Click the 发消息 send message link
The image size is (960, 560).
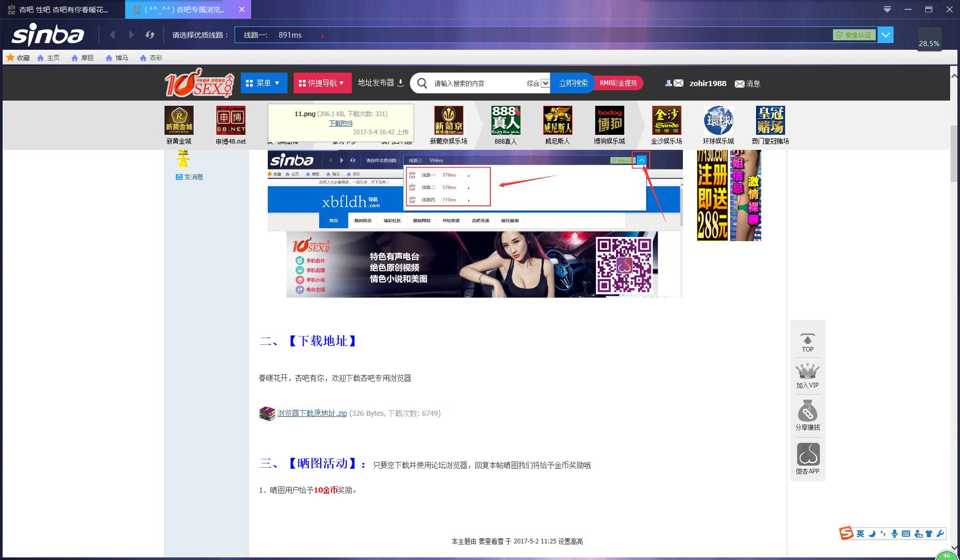(190, 177)
